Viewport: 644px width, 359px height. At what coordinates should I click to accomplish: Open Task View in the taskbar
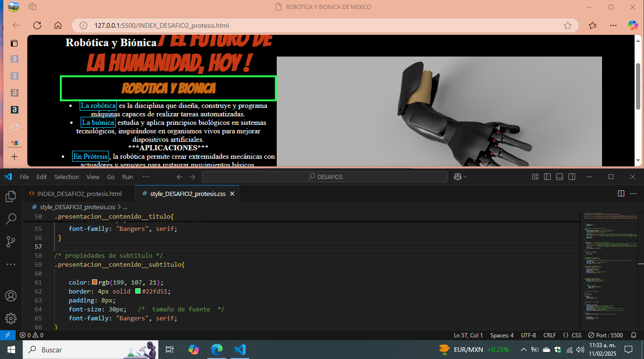(x=170, y=350)
